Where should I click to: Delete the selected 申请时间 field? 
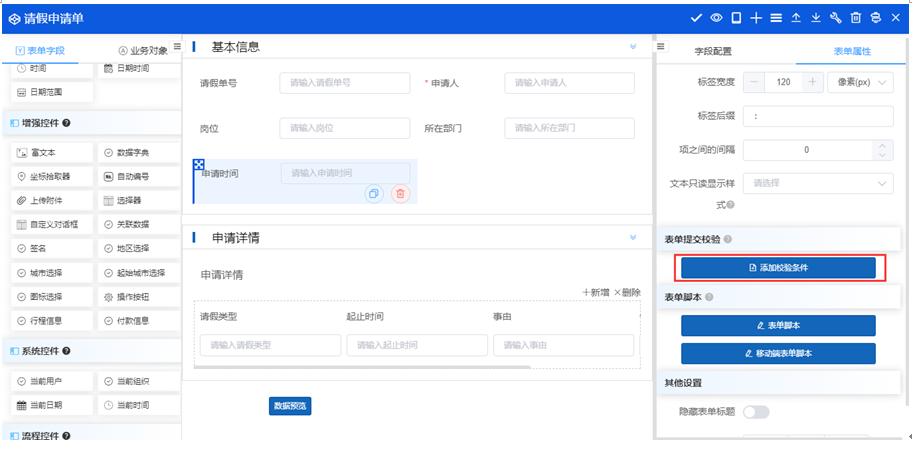(x=400, y=194)
